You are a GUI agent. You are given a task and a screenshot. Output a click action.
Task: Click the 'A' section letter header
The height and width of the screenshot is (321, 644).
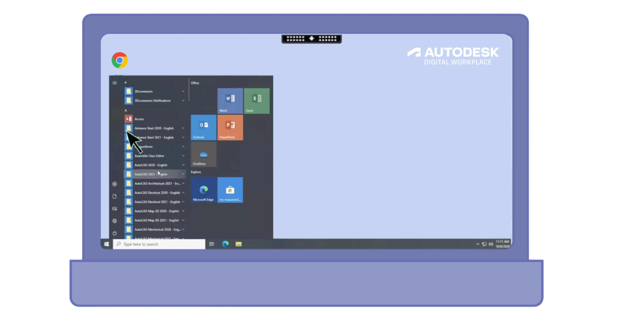point(126,110)
